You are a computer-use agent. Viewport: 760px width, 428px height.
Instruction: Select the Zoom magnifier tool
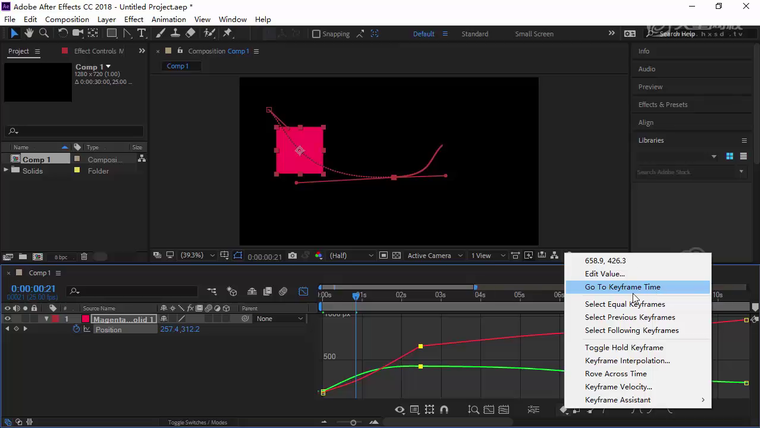pos(44,33)
